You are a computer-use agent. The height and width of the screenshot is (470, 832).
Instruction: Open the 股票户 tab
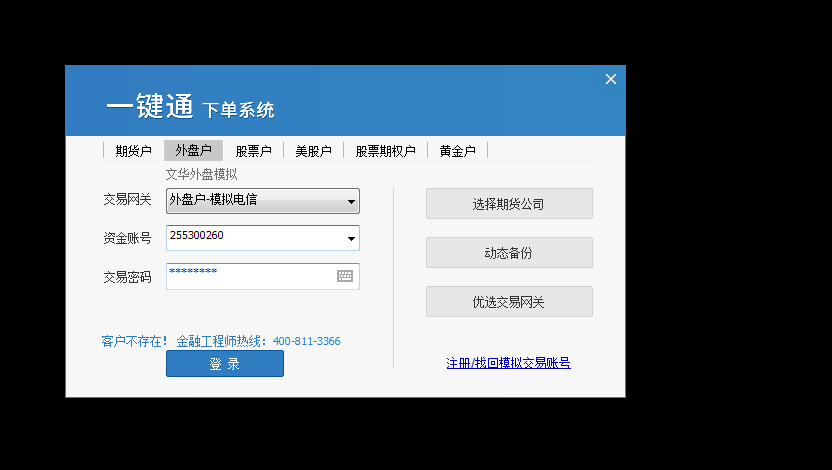[x=254, y=151]
